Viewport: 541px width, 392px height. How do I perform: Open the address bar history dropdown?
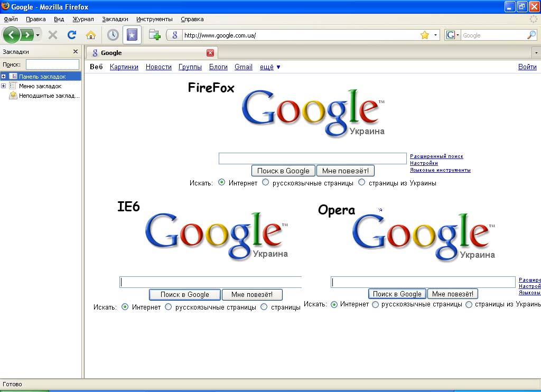[x=436, y=35]
